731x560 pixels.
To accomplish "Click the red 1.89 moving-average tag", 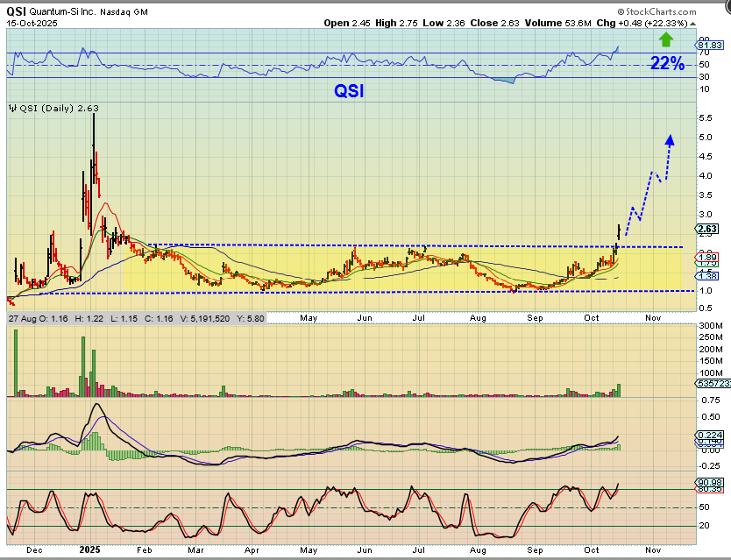I will (x=708, y=257).
